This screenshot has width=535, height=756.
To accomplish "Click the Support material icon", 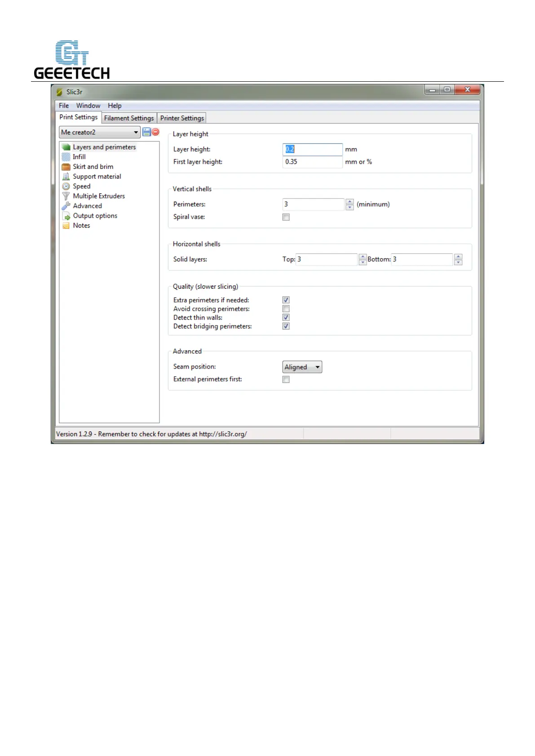I will tap(66, 176).
